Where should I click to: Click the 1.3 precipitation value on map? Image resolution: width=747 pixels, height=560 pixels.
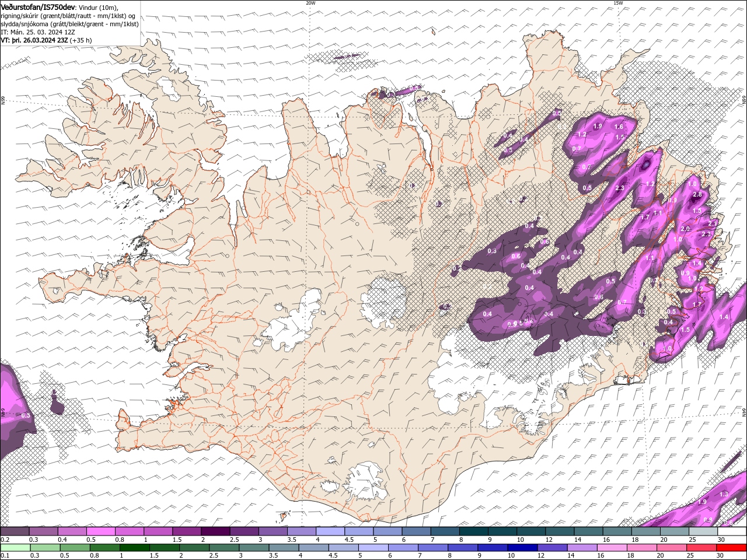(x=724, y=494)
